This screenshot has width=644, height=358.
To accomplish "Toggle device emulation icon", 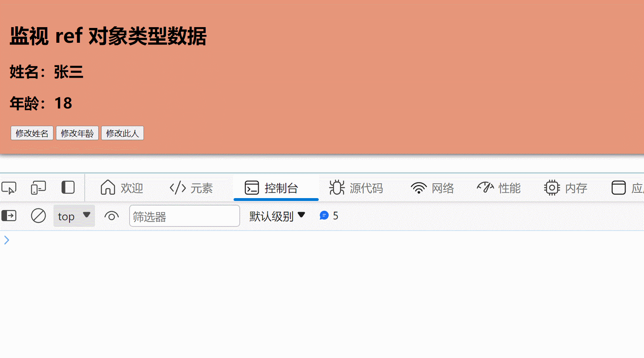I will [x=38, y=188].
